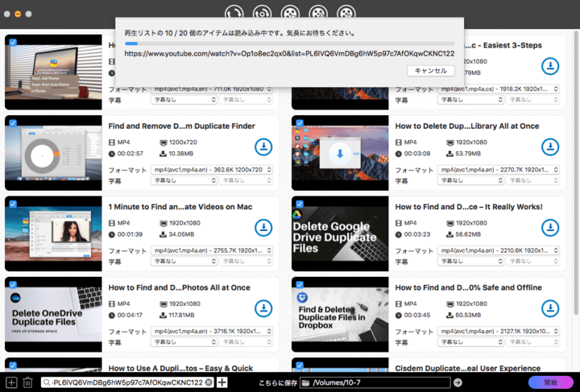Uncheck the 1 Minute to Find Videos on Mac item
Viewport: 580px width, 392px height.
[13, 204]
